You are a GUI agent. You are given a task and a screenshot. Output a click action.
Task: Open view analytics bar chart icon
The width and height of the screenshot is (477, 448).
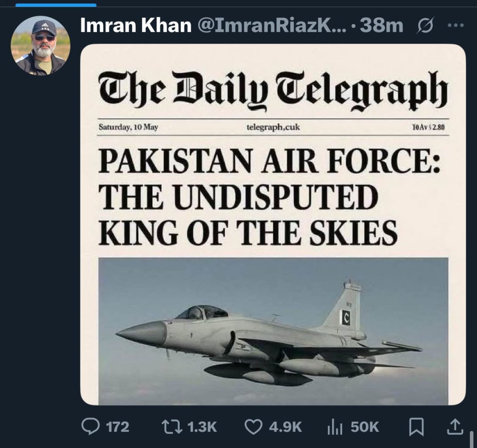pyautogui.click(x=335, y=427)
